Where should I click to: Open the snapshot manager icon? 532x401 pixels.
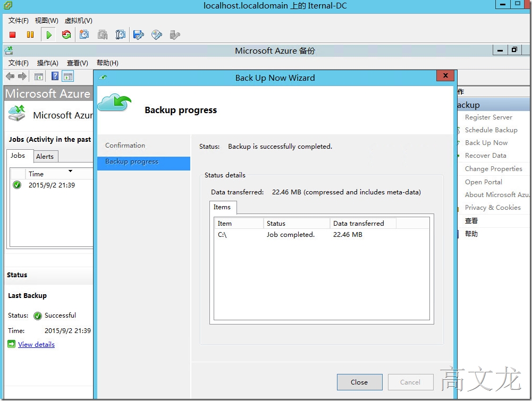[x=121, y=35]
